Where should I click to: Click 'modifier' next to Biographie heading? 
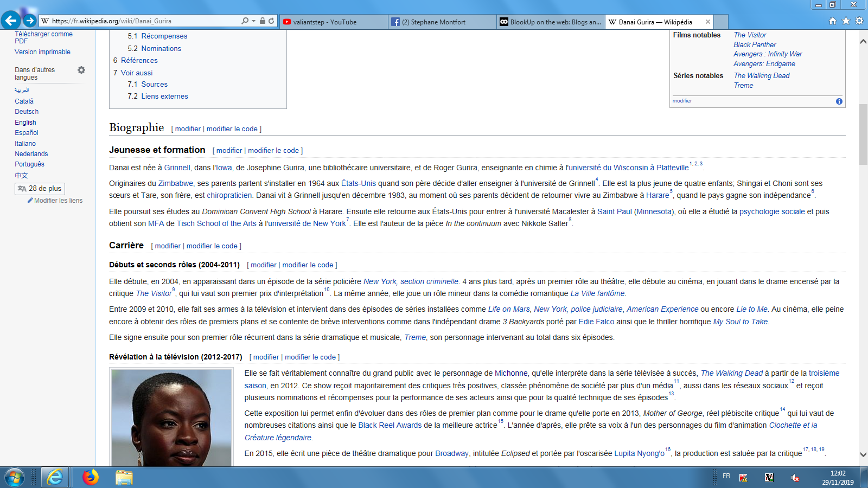click(x=188, y=129)
